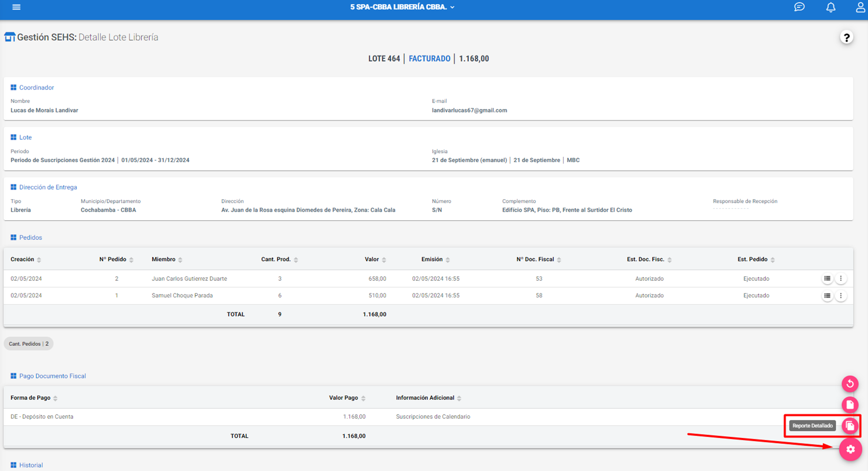The height and width of the screenshot is (471, 868).
Task: Open the user account icon
Action: click(860, 7)
